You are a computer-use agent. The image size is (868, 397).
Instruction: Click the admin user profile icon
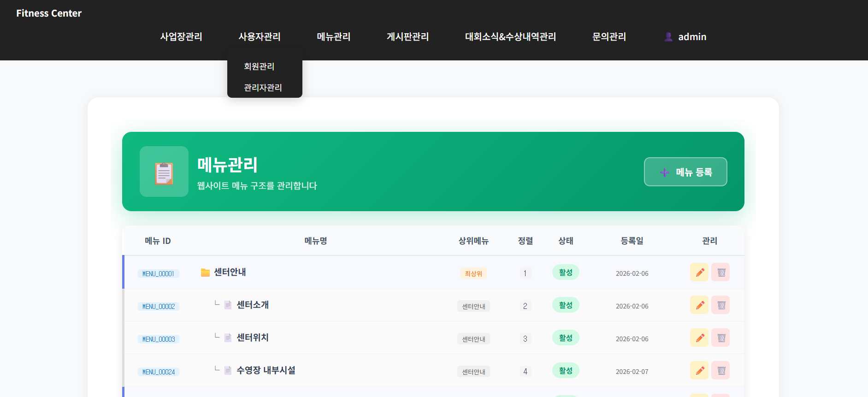pyautogui.click(x=668, y=37)
